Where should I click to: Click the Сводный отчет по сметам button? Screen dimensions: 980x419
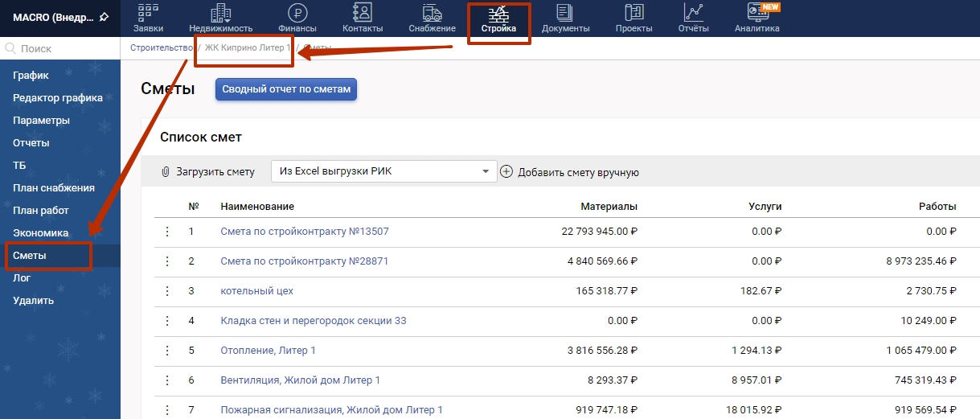pos(285,89)
